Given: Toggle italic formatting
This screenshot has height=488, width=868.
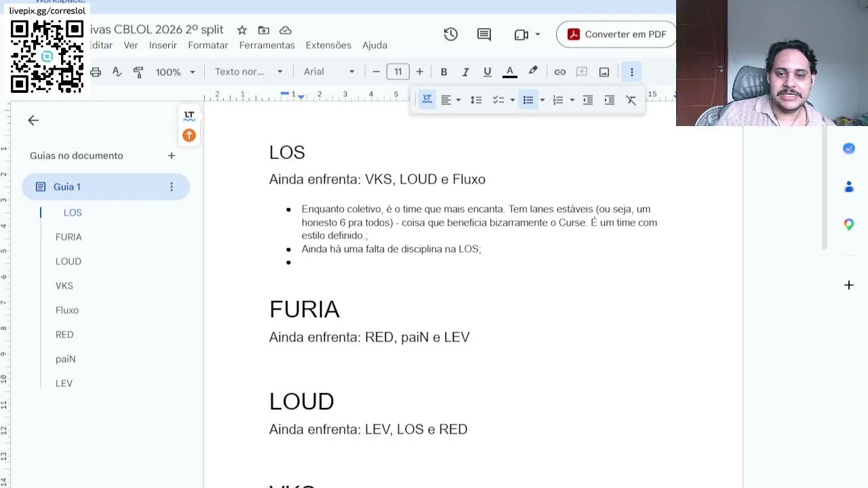Looking at the screenshot, I should tap(465, 72).
